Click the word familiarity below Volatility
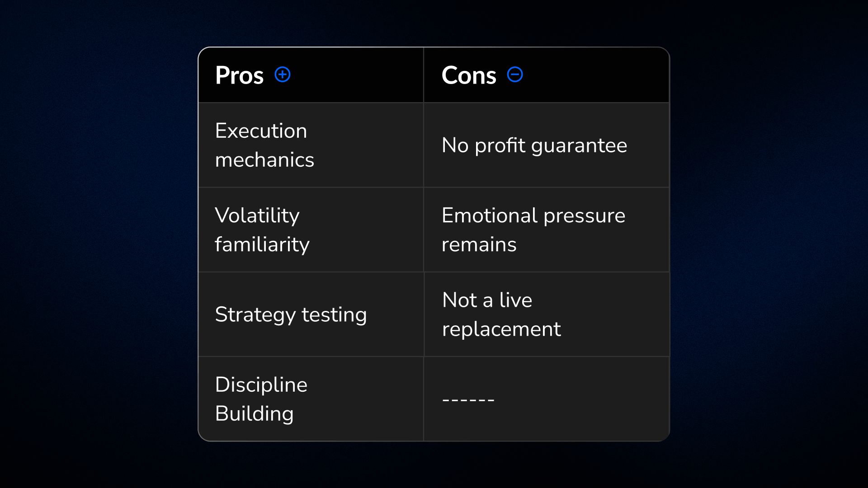The image size is (868, 488). 262,245
